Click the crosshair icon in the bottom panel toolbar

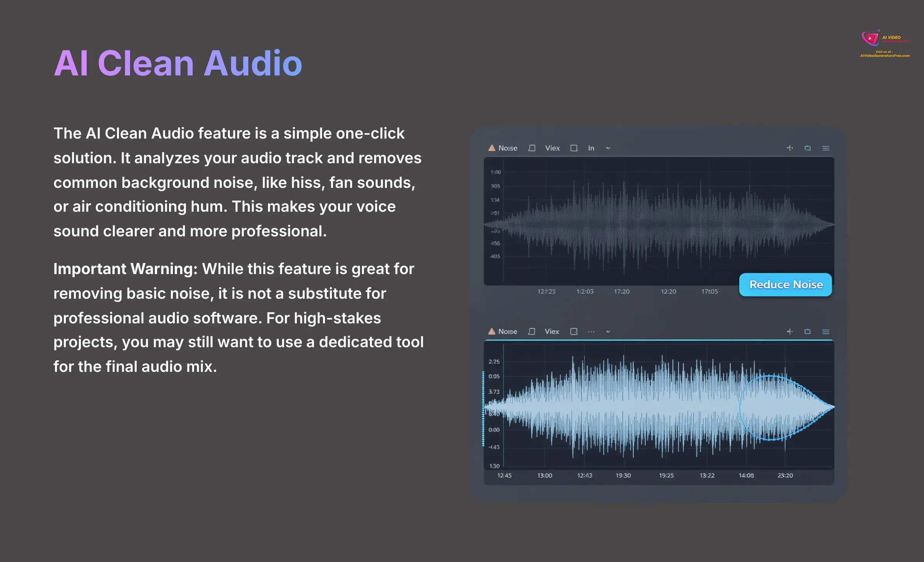tap(790, 331)
